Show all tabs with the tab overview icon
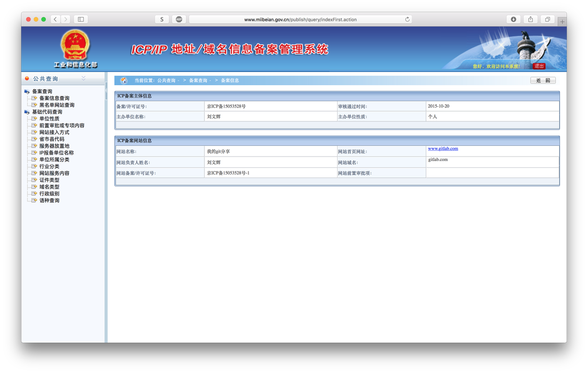The width and height of the screenshot is (588, 373). (x=548, y=20)
